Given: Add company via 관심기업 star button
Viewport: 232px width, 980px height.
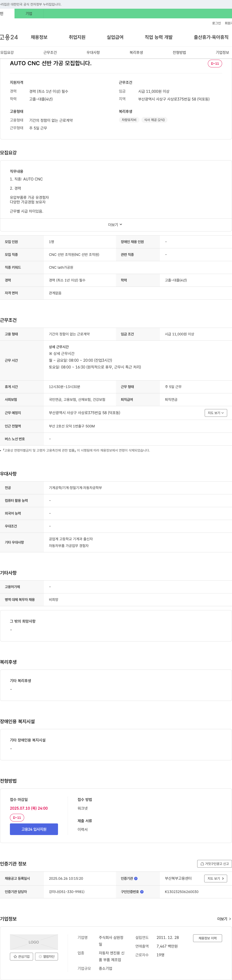Looking at the screenshot, I should [x=21, y=957].
